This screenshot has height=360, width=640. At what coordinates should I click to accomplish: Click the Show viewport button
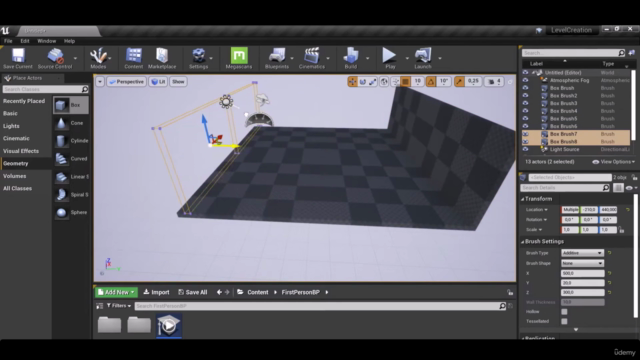[x=178, y=82]
